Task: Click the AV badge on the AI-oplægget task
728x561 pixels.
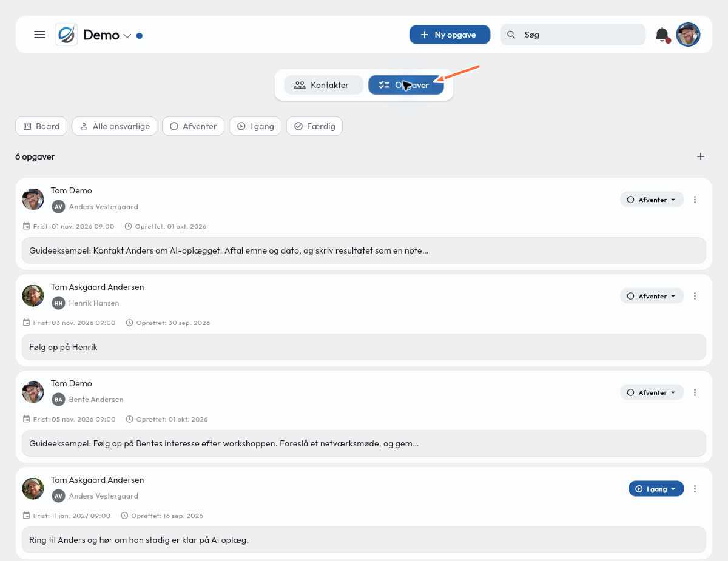Action: pos(58,207)
